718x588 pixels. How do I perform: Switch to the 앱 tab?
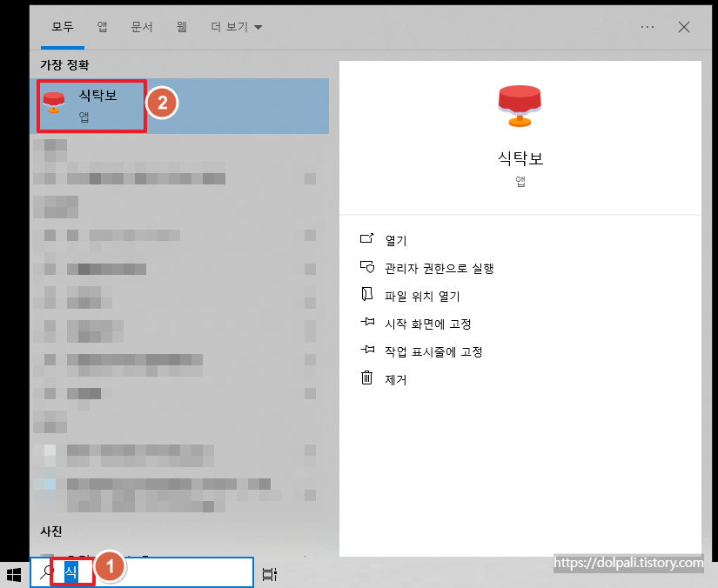102,27
